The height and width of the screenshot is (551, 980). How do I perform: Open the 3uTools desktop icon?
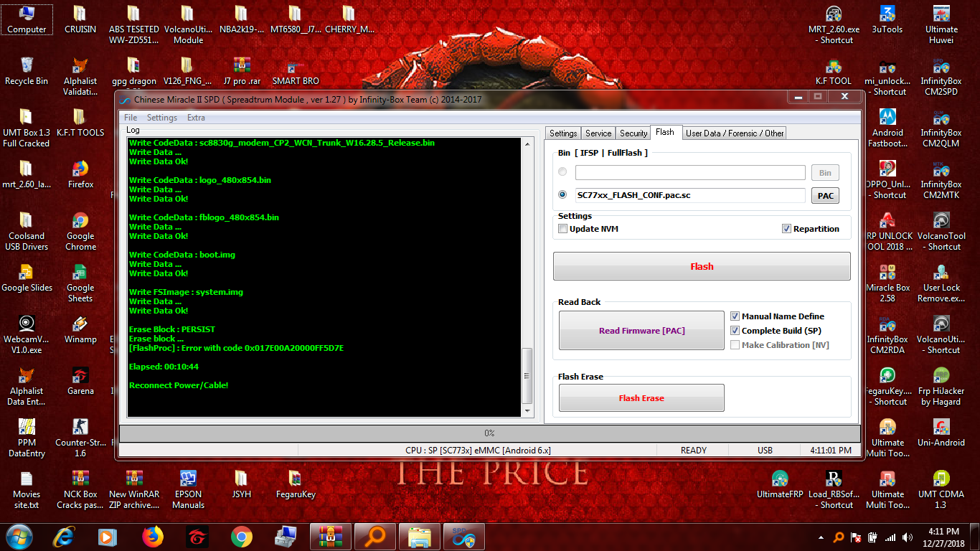[x=887, y=19]
